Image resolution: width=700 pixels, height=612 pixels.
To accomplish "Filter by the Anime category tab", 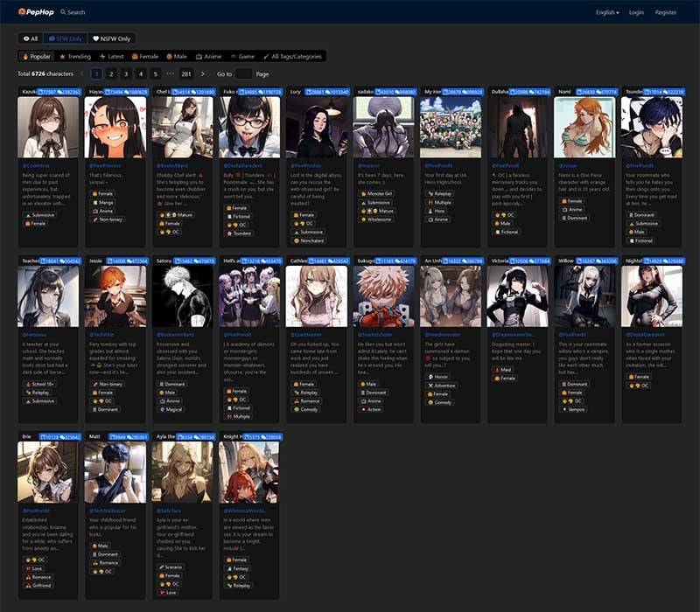I will pyautogui.click(x=208, y=56).
